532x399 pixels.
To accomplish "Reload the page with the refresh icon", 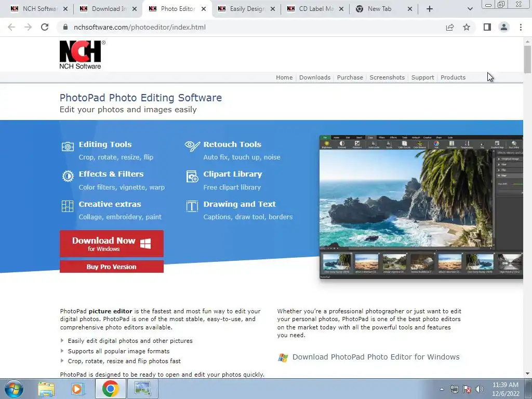I will [45, 27].
